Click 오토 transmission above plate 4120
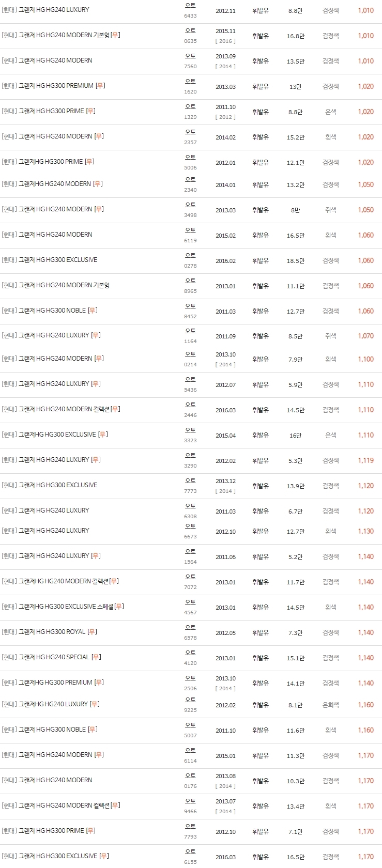382x868 pixels. click(190, 653)
